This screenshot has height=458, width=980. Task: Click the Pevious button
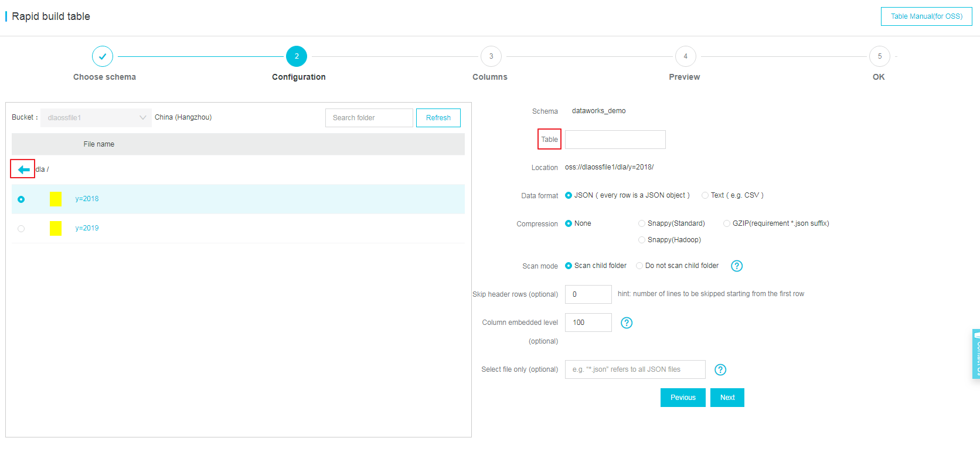pos(683,398)
